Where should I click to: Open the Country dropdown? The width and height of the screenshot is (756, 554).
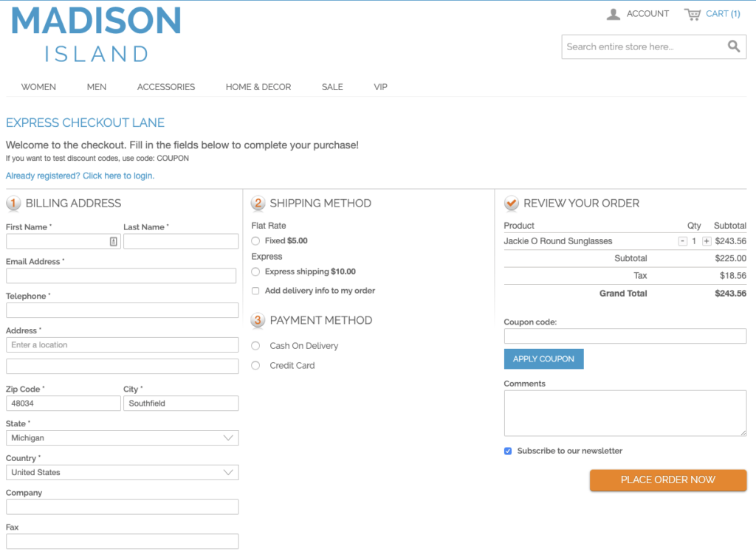click(122, 472)
